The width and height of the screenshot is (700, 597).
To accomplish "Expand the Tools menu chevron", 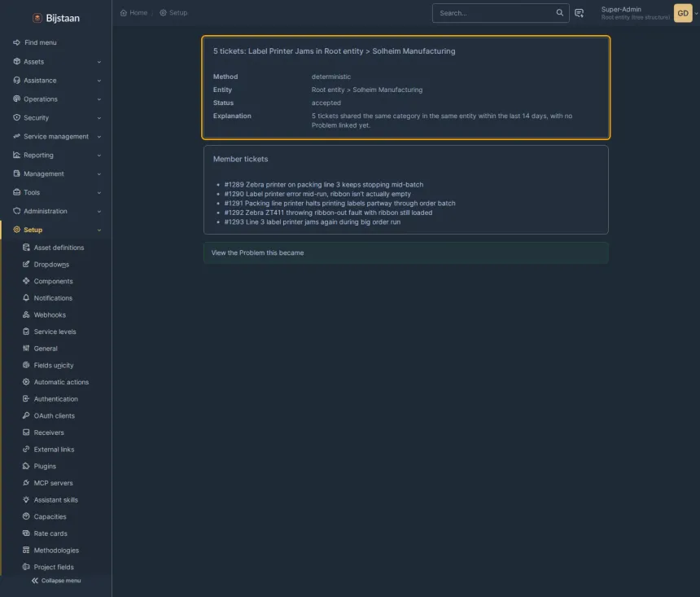I will 99,192.
